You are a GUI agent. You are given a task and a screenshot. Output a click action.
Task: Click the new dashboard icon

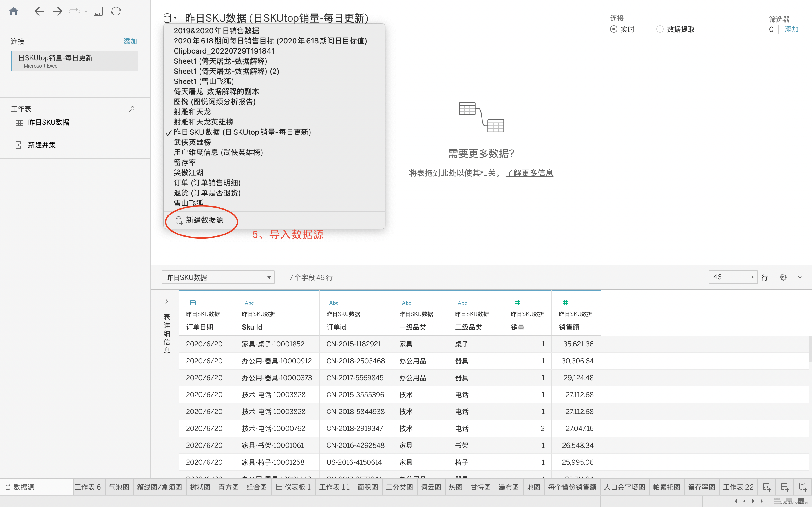[x=784, y=487]
